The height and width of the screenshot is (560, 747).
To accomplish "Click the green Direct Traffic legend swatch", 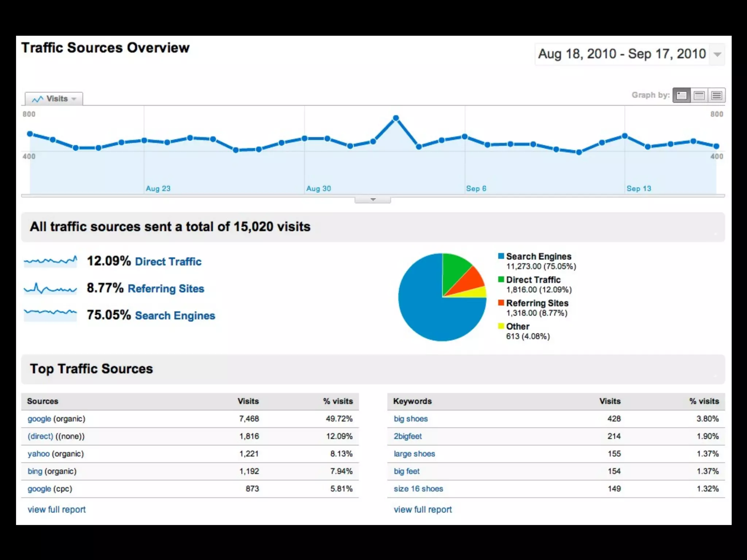I will tap(501, 280).
